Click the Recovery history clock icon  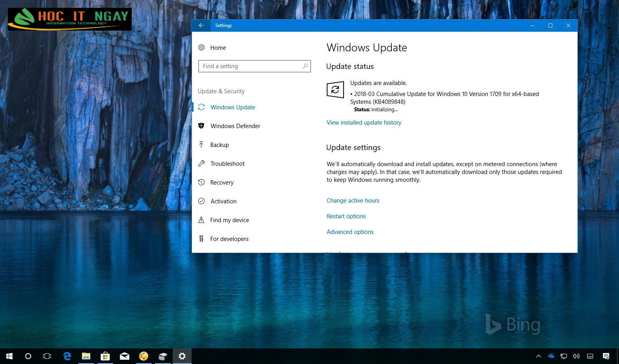[201, 182]
